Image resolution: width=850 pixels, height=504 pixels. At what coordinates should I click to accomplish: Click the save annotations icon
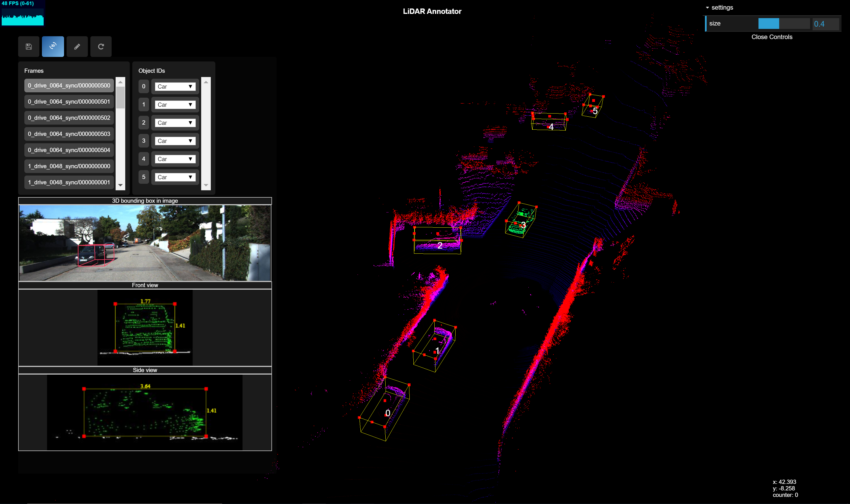[29, 46]
